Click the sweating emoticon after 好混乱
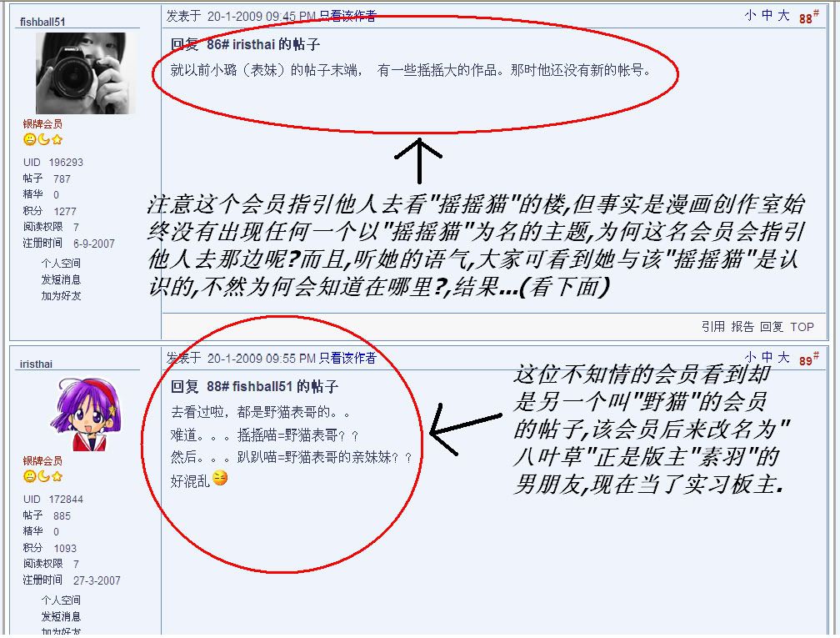This screenshot has width=840, height=638. coord(220,478)
